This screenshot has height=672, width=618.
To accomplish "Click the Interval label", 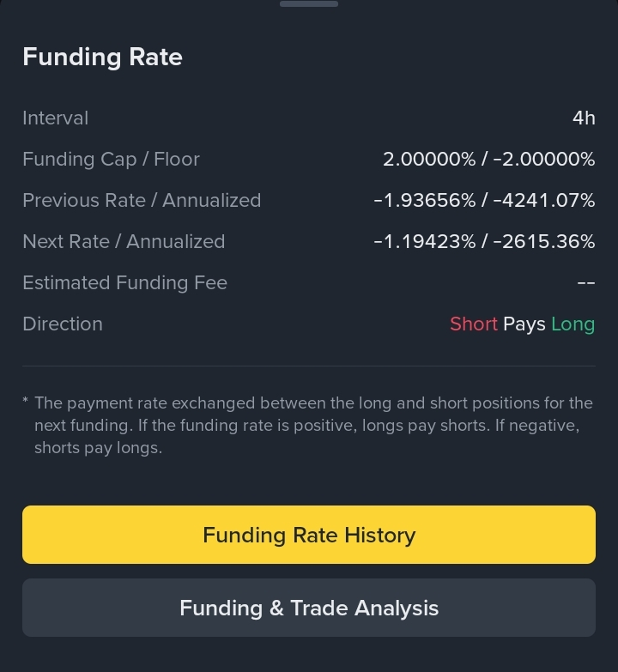I will click(x=55, y=118).
